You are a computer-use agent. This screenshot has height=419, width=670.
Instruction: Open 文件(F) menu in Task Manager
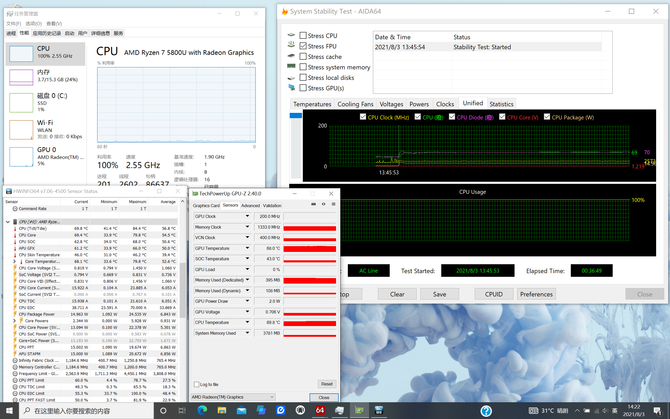point(13,23)
